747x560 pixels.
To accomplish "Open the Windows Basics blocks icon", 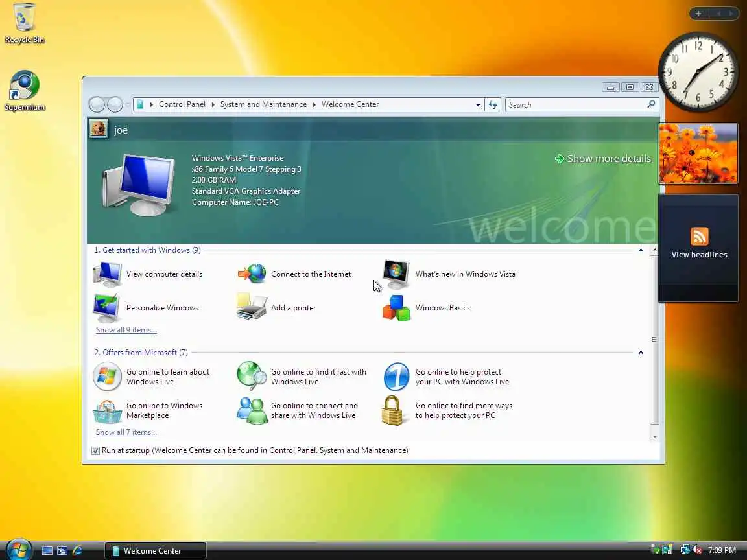I will point(396,308).
